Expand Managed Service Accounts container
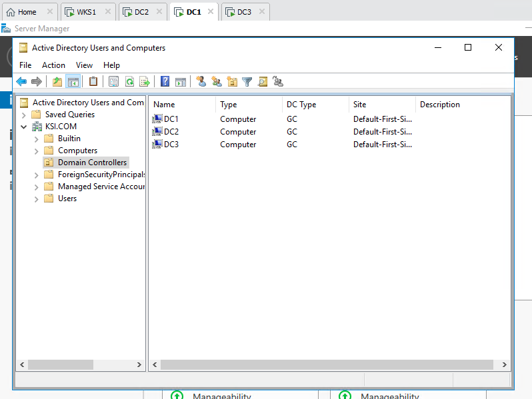Viewport: 532px width, 399px height. pos(36,187)
